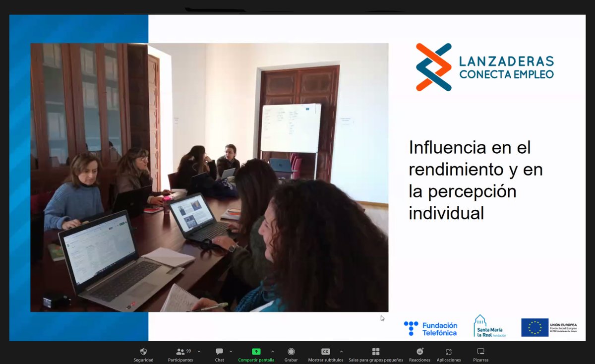The width and height of the screenshot is (595, 364).
Task: Expand the caret beside Mostrar subtítulos
Action: (342, 351)
